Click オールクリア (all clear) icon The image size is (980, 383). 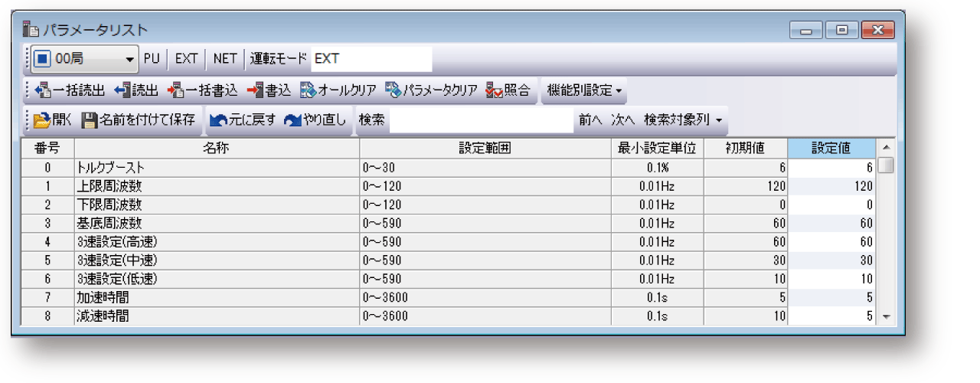pos(308,90)
